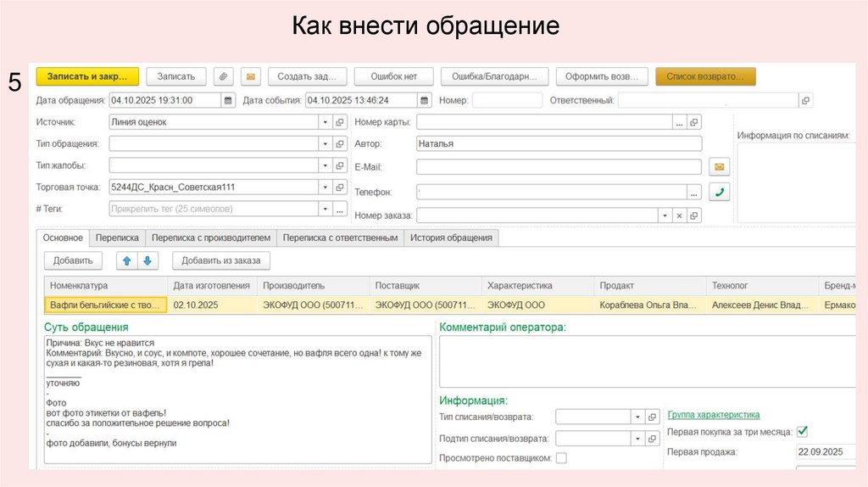Open calendar picker for Дата обращения
The height and width of the screenshot is (487, 868).
[228, 100]
